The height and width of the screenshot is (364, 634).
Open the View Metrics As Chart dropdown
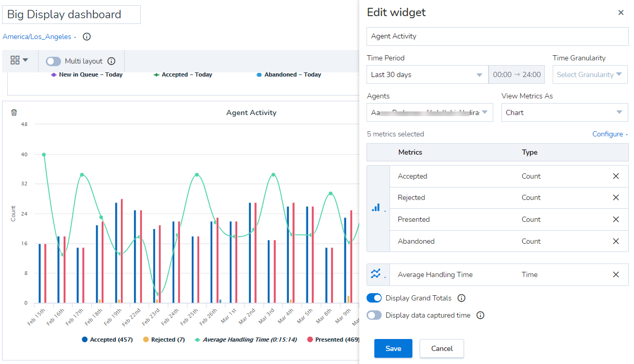(565, 112)
